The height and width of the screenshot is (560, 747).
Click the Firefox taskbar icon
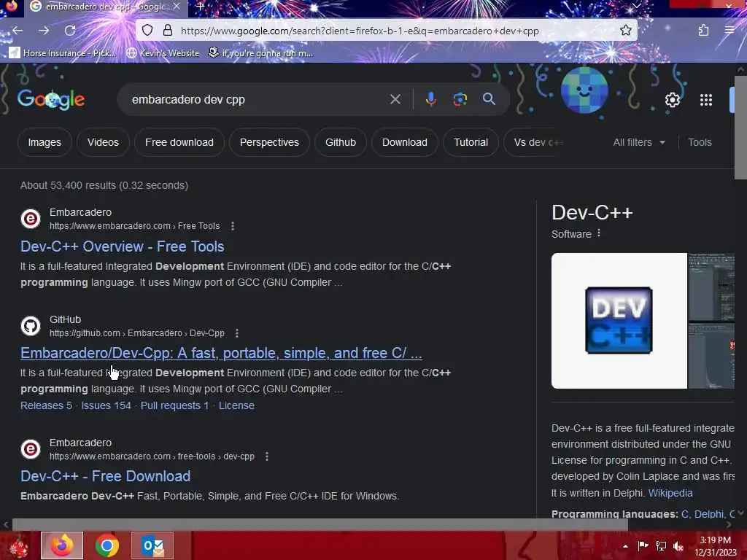click(62, 545)
